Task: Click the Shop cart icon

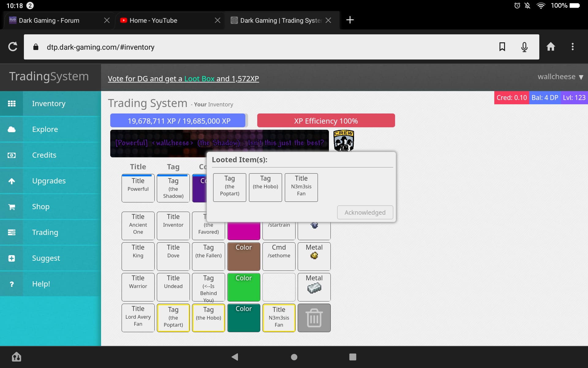Action: coord(12,207)
